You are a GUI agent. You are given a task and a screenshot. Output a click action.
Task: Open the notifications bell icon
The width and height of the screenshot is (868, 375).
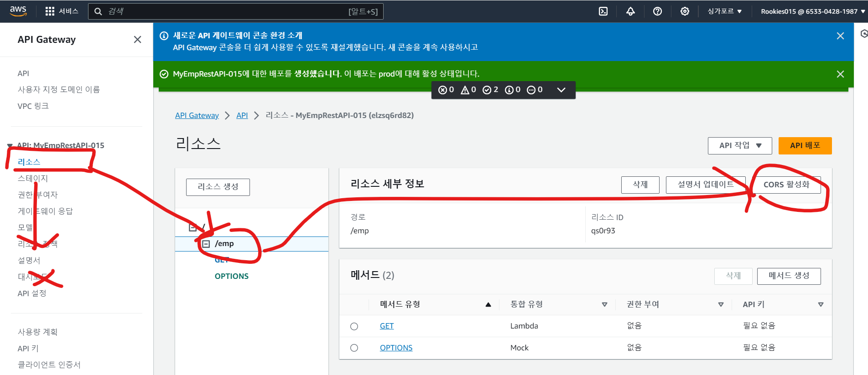[630, 11]
